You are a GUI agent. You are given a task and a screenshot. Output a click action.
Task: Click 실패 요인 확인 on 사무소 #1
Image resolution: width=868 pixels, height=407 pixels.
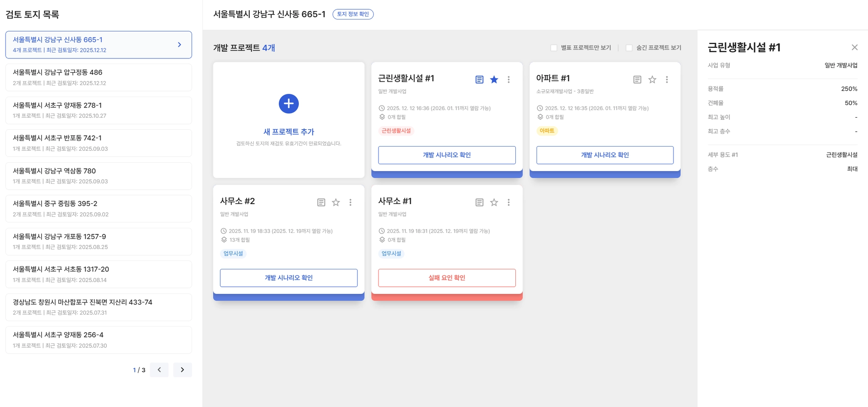tap(447, 278)
